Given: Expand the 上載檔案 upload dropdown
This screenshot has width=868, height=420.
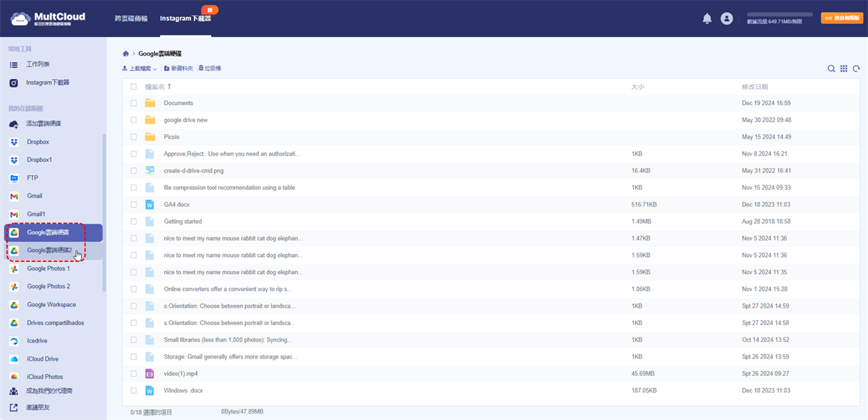Looking at the screenshot, I should click(x=140, y=68).
